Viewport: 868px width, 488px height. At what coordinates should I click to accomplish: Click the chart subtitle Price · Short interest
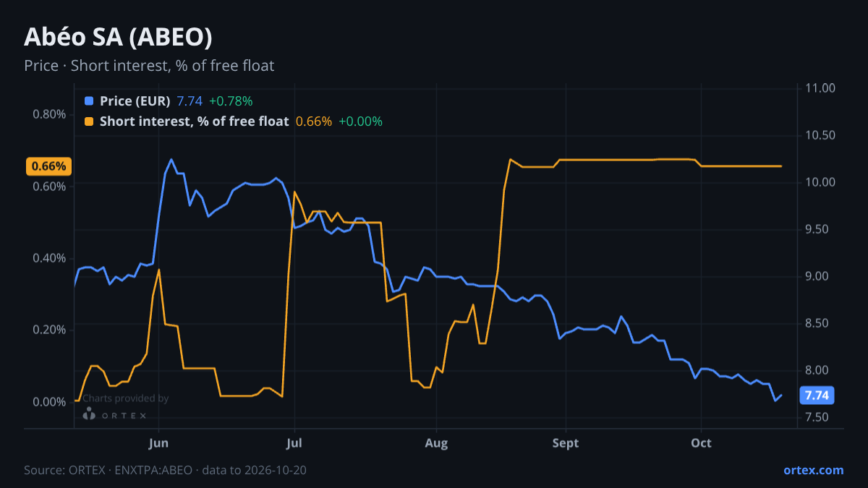149,66
